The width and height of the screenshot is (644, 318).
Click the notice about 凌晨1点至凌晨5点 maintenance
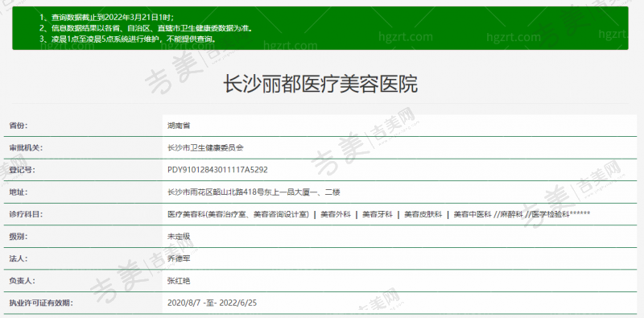(x=128, y=39)
